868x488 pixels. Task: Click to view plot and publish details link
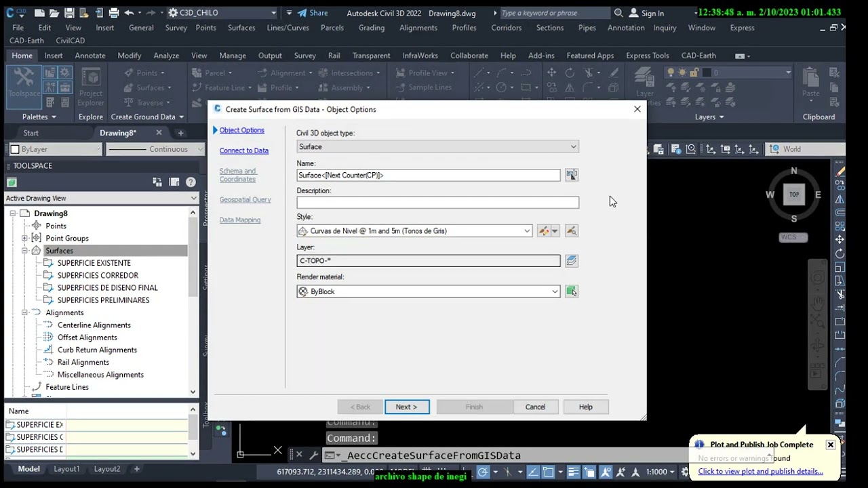(761, 472)
